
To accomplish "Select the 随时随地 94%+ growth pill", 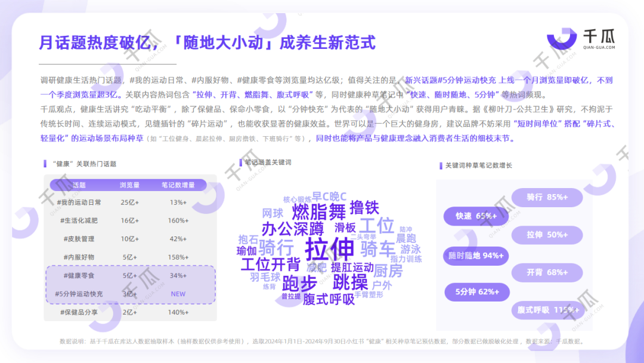I will pos(476,256).
